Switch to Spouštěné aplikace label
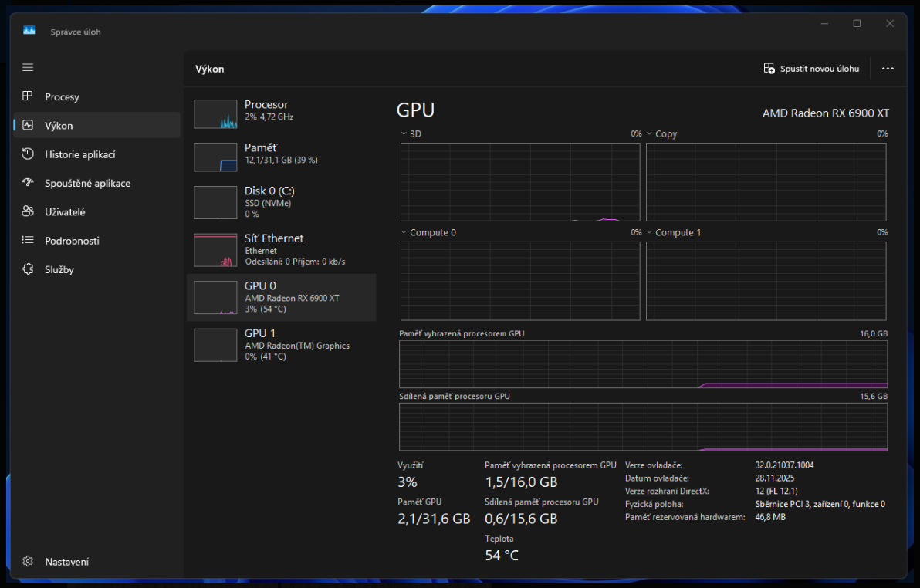 tap(88, 183)
